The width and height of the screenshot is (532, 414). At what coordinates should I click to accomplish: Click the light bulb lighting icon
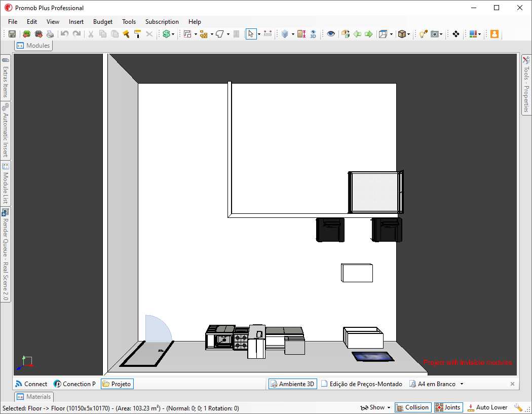point(423,34)
